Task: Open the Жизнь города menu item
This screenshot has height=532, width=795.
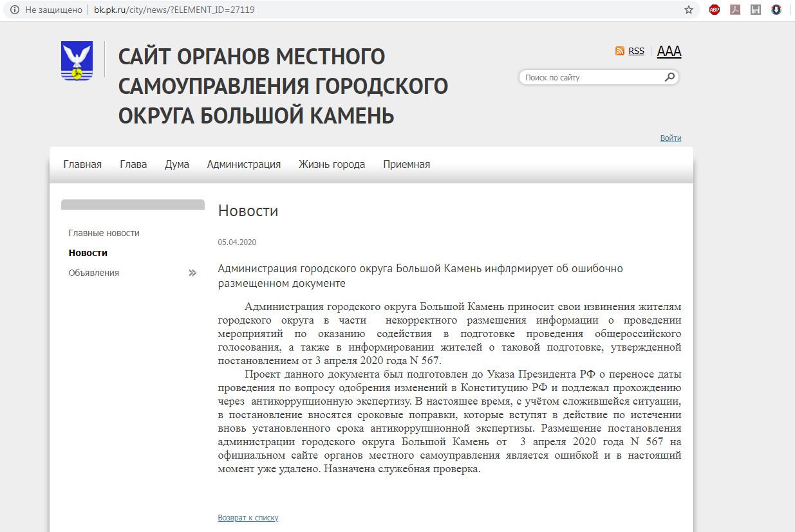Action: 332,164
